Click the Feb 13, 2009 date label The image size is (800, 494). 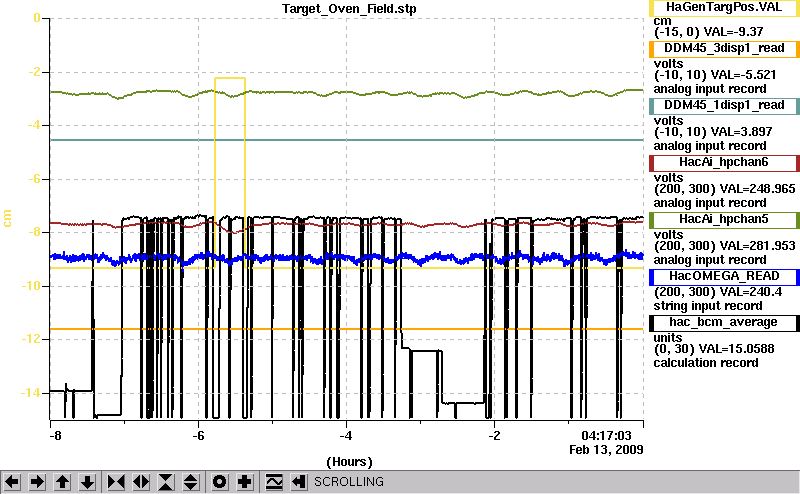tap(606, 450)
